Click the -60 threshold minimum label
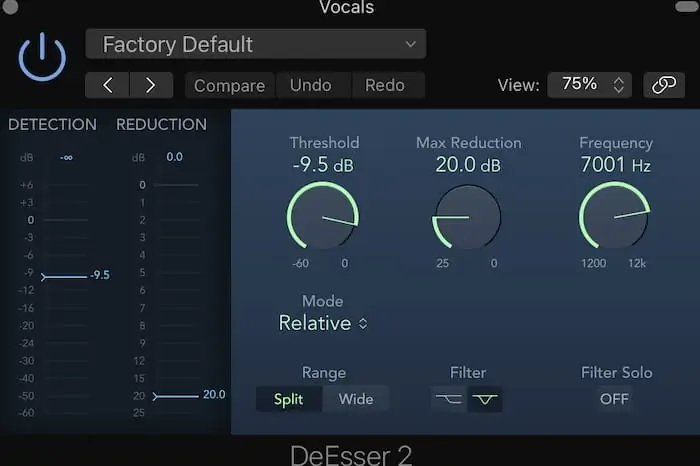This screenshot has height=466, width=700. (x=300, y=263)
